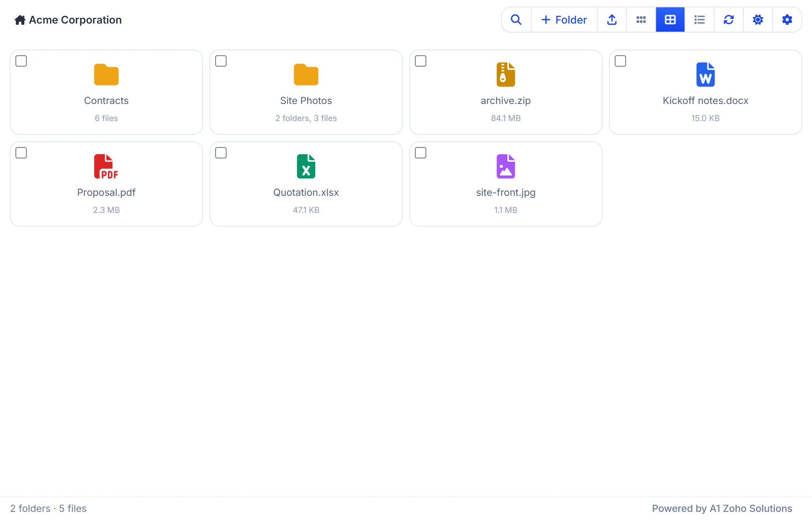Check the site-front.jpg checkbox
Screen dimensions: 812x520
[x=421, y=153]
